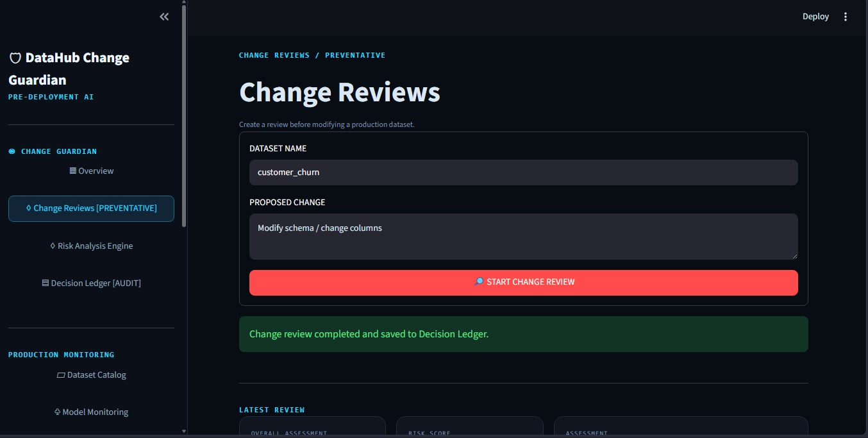Open Model Monitoring page
The height and width of the screenshot is (438, 868).
point(91,412)
